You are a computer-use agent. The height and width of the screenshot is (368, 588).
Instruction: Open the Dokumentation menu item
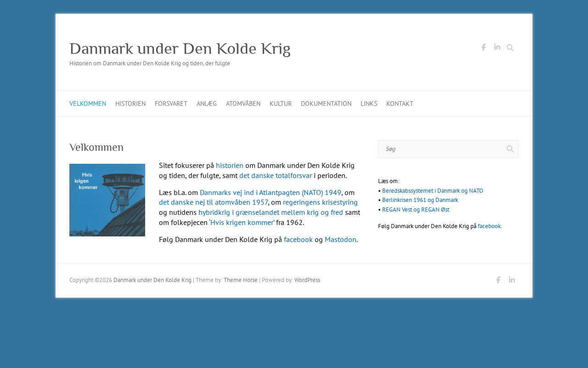click(x=326, y=103)
